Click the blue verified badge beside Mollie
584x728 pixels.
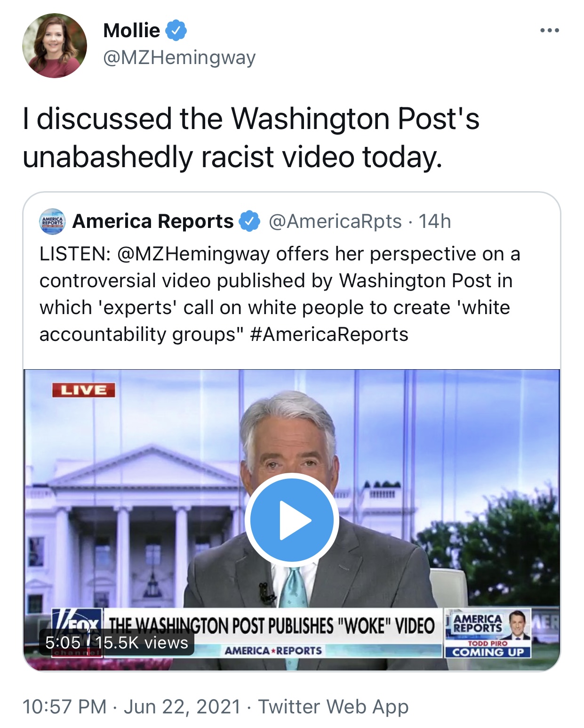tap(176, 31)
